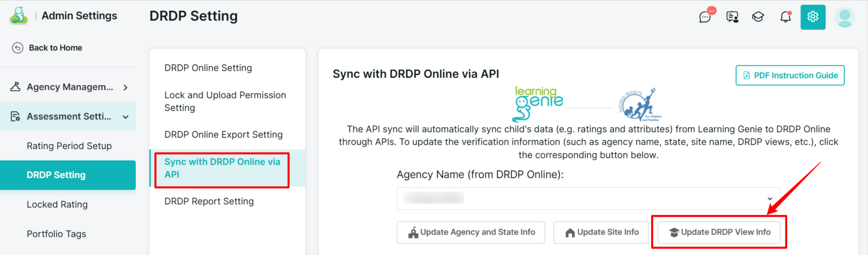Click the Learning Genie logo icon
Viewport: 868px width, 255px height.
19,16
